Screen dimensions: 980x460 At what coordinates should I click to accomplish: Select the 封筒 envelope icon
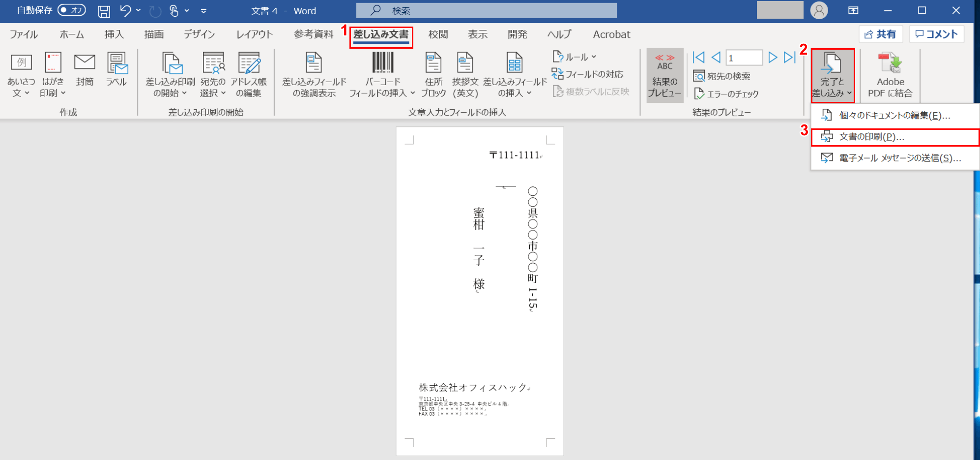(85, 69)
